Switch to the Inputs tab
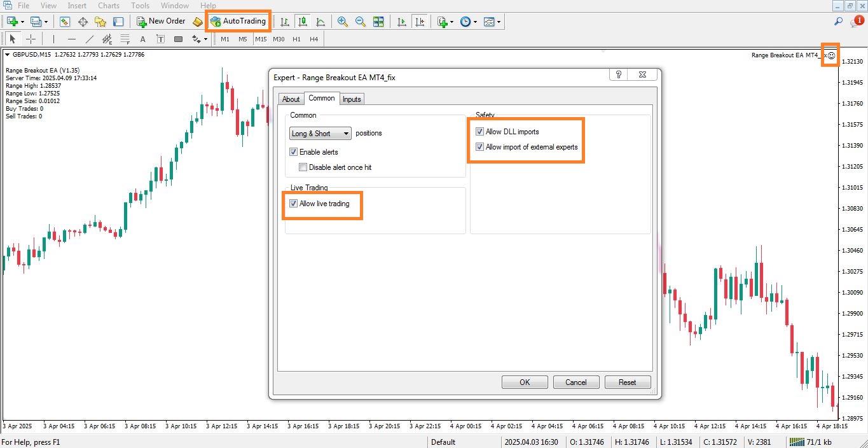The image size is (868, 448). click(x=352, y=99)
